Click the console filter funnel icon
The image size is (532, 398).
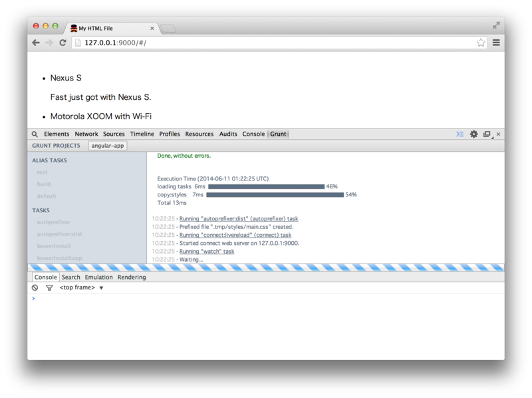49,288
